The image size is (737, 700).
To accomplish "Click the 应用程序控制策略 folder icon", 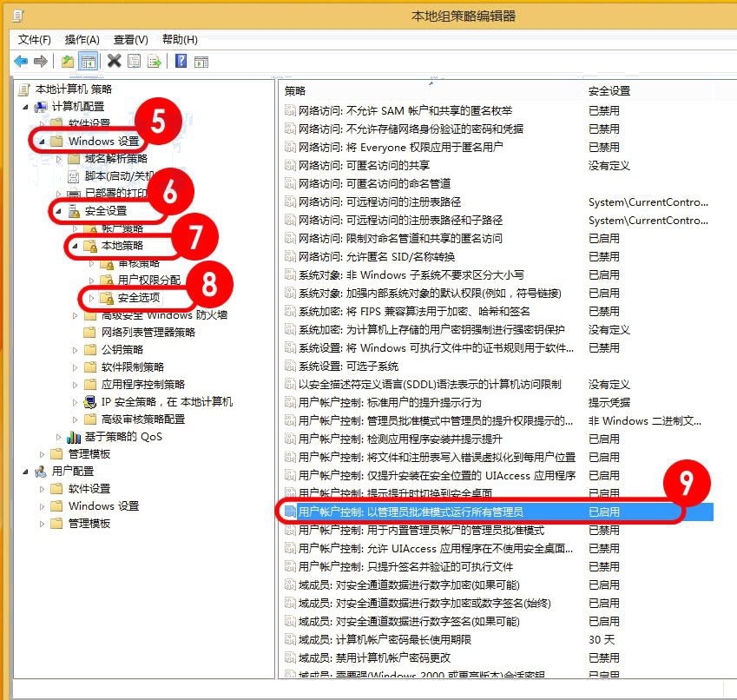I will coord(89,385).
